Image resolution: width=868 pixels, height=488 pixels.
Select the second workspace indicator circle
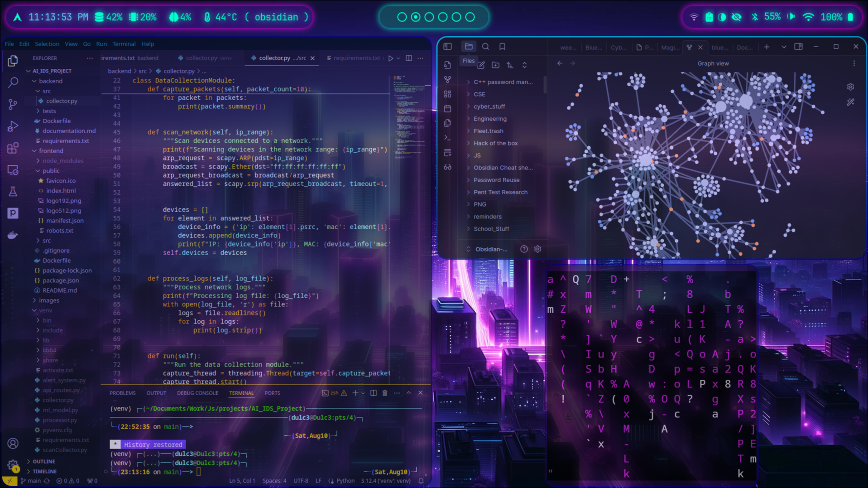coord(415,17)
